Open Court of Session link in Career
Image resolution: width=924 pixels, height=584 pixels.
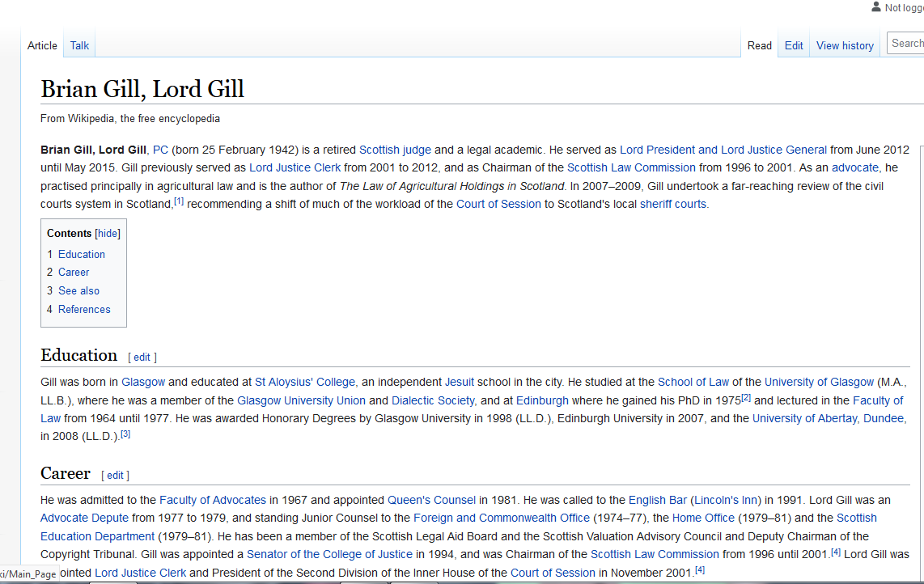click(x=553, y=573)
